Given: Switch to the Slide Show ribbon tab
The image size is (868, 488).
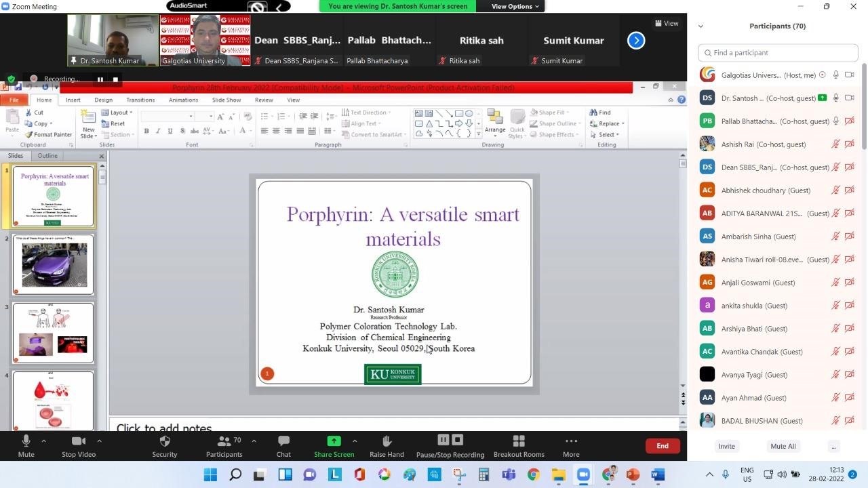Looking at the screenshot, I should (226, 100).
